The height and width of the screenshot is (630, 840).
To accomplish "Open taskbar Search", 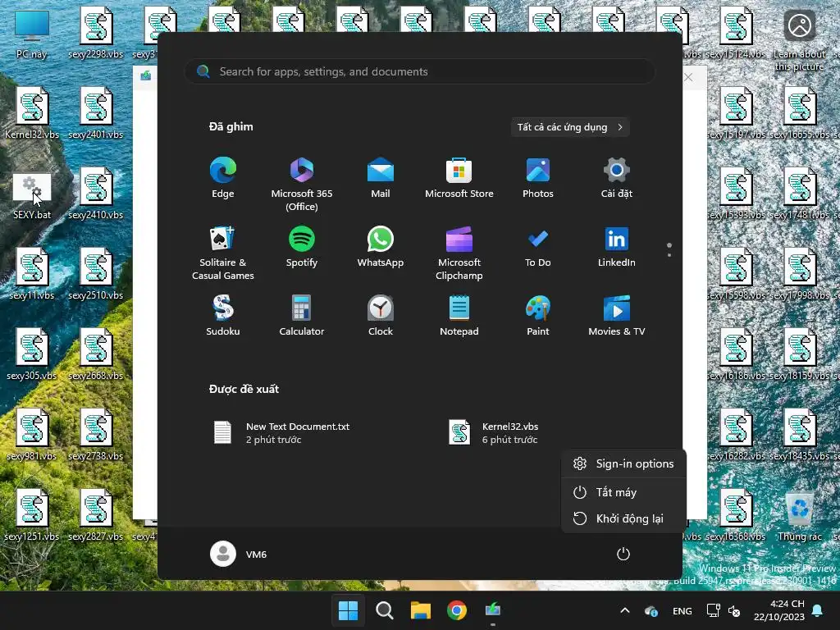I will click(384, 610).
